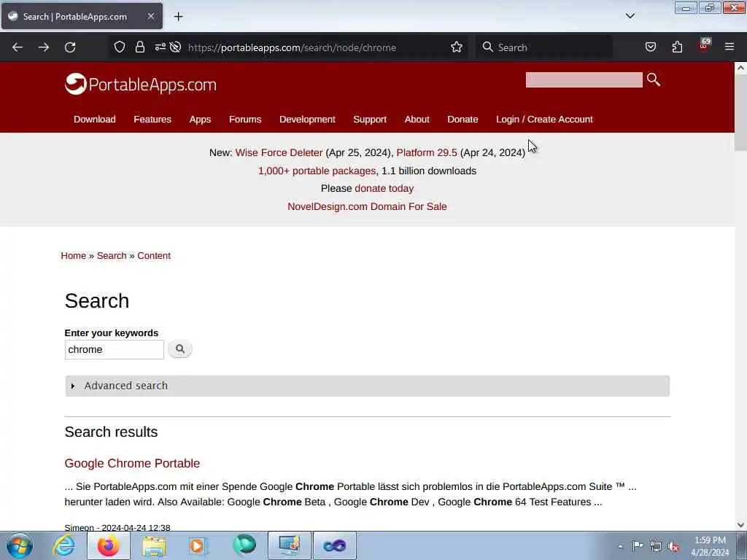Launch Internet Explorer from the taskbar
Image resolution: width=747 pixels, height=560 pixels.
click(x=64, y=545)
